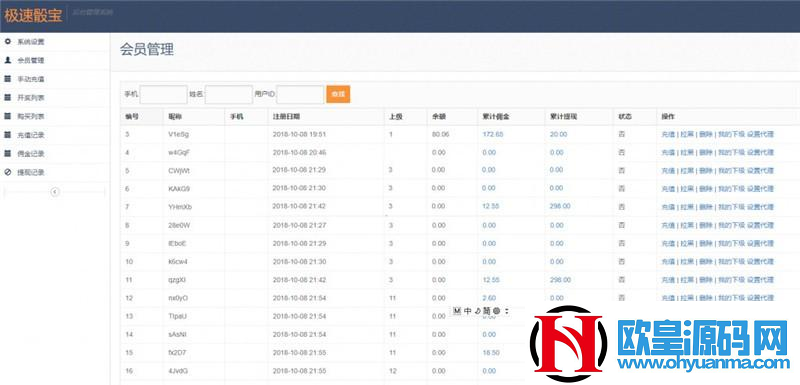Click 充值 in row 5 (CWjWt)
The width and height of the screenshot is (800, 385).
point(668,171)
